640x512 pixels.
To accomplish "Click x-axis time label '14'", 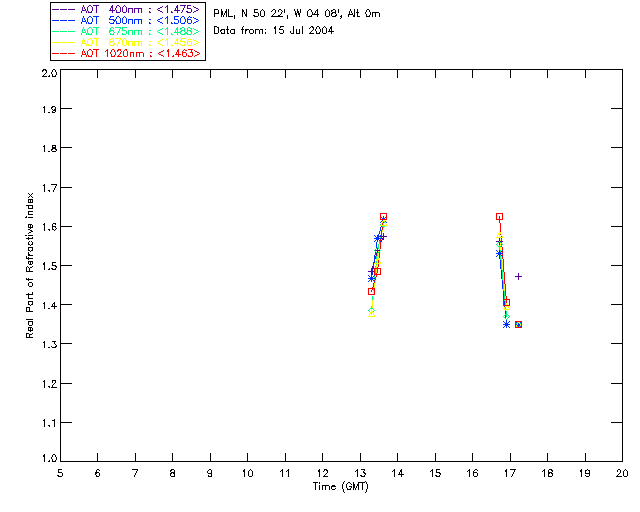I will point(398,473).
